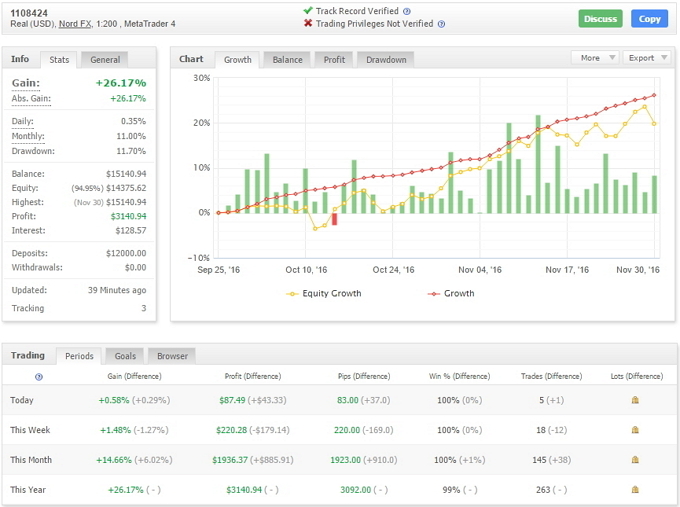Click the Gain label in Info
Image resolution: width=680 pixels, height=507 pixels.
[x=26, y=83]
